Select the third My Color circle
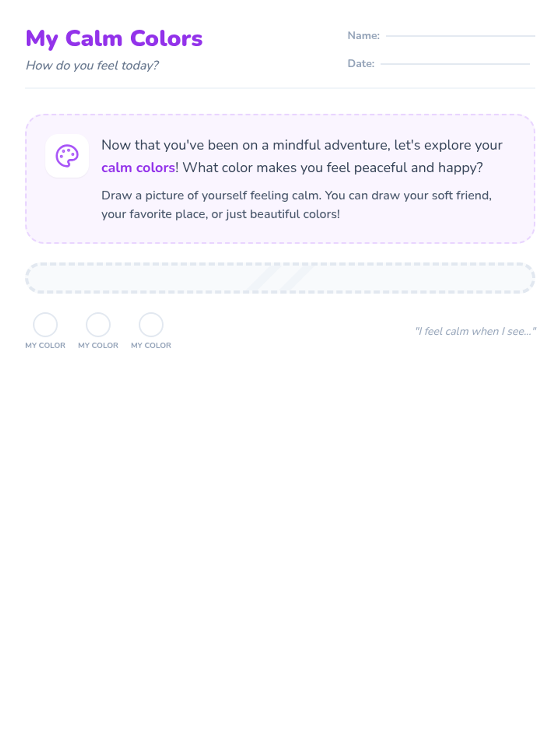 coord(151,324)
